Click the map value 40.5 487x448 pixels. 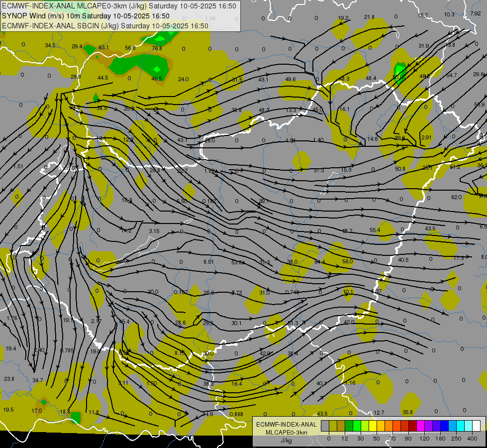pyautogui.click(x=403, y=260)
